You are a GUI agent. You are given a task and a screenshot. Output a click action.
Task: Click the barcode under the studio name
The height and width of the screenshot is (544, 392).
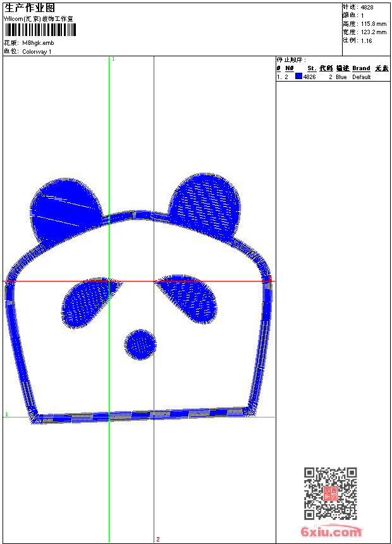(x=40, y=30)
